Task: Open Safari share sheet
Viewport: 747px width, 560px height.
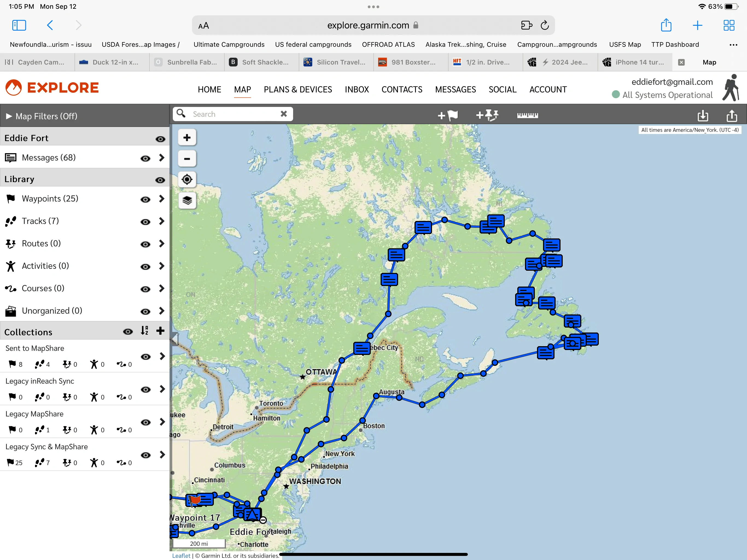Action: [x=666, y=25]
